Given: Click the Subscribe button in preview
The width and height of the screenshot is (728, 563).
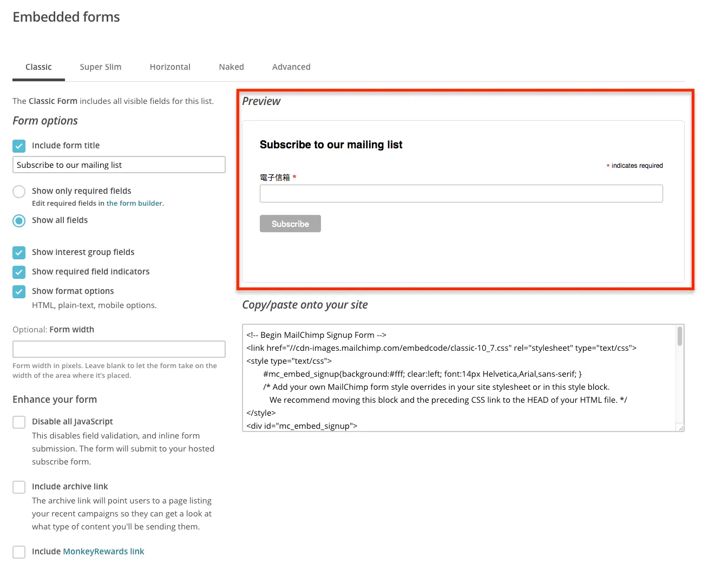Looking at the screenshot, I should [290, 224].
